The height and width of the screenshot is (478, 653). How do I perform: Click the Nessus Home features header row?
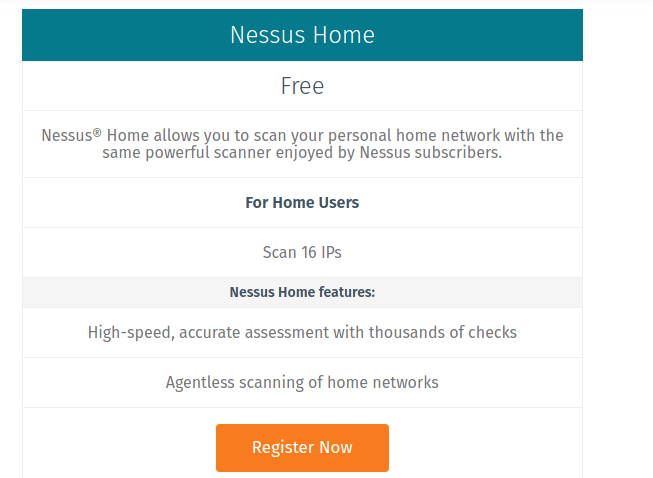click(x=302, y=292)
